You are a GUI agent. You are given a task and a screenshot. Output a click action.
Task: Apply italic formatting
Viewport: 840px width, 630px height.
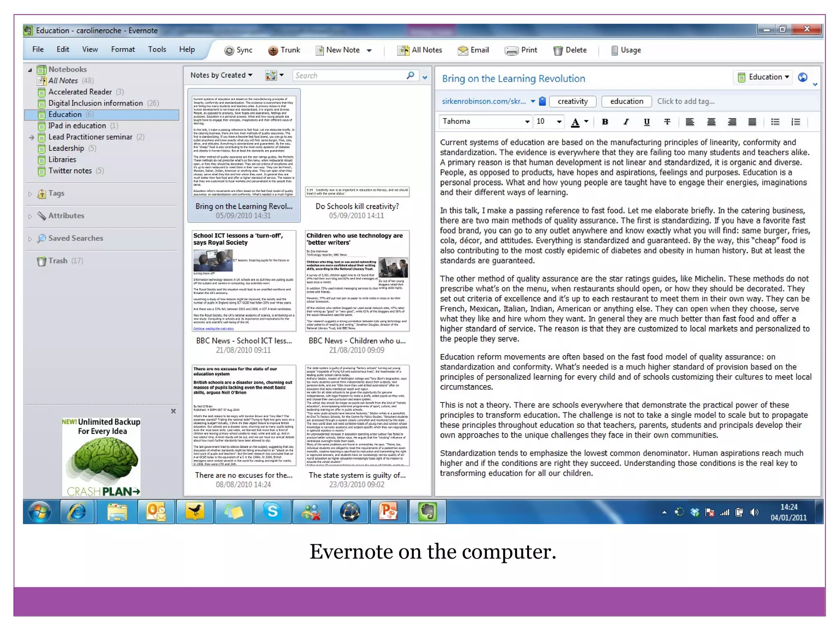[626, 122]
